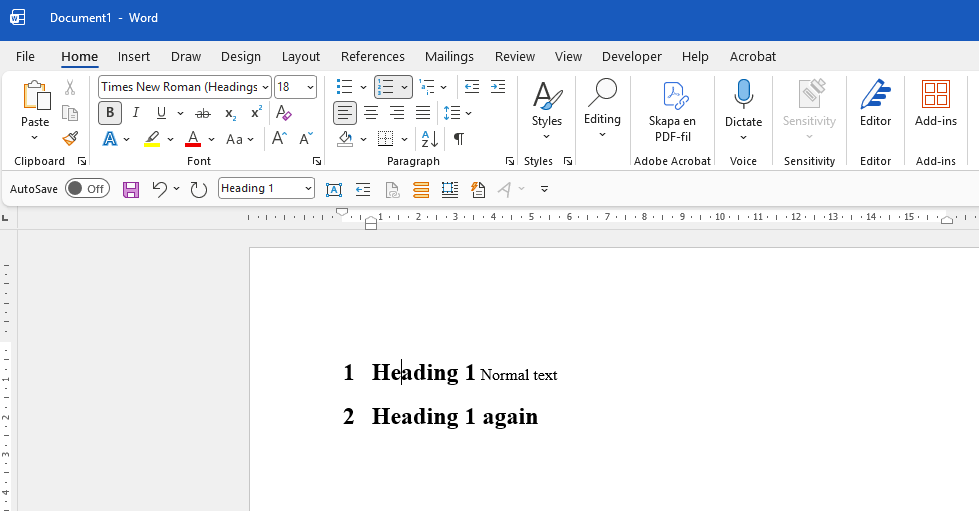This screenshot has width=979, height=511.
Task: Apply strikethrough formatting
Action: click(x=203, y=113)
